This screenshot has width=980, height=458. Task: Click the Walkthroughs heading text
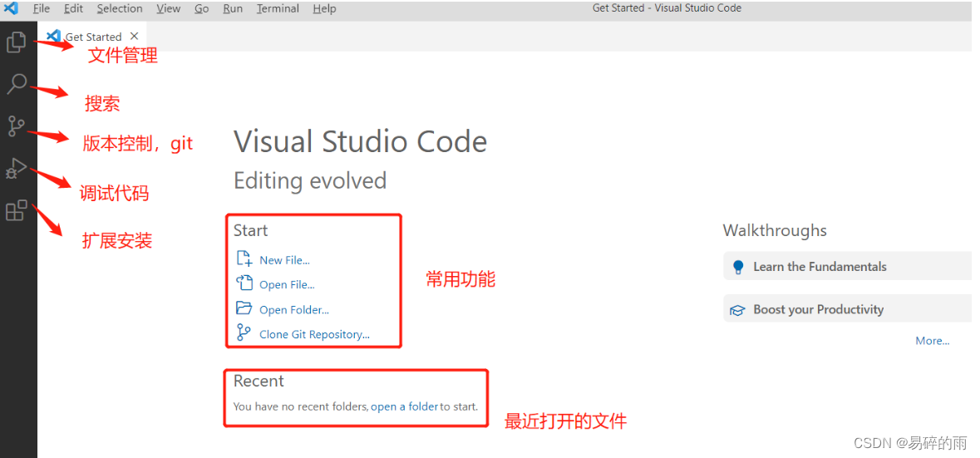775,230
